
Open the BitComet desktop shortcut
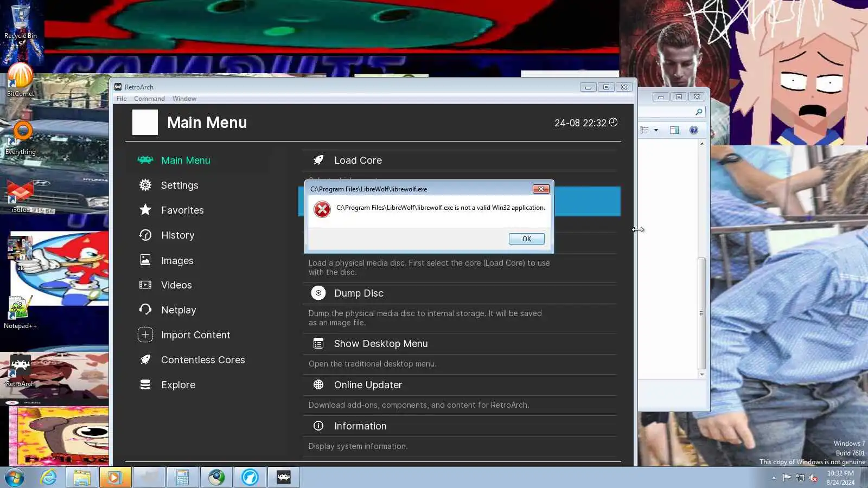tap(21, 80)
